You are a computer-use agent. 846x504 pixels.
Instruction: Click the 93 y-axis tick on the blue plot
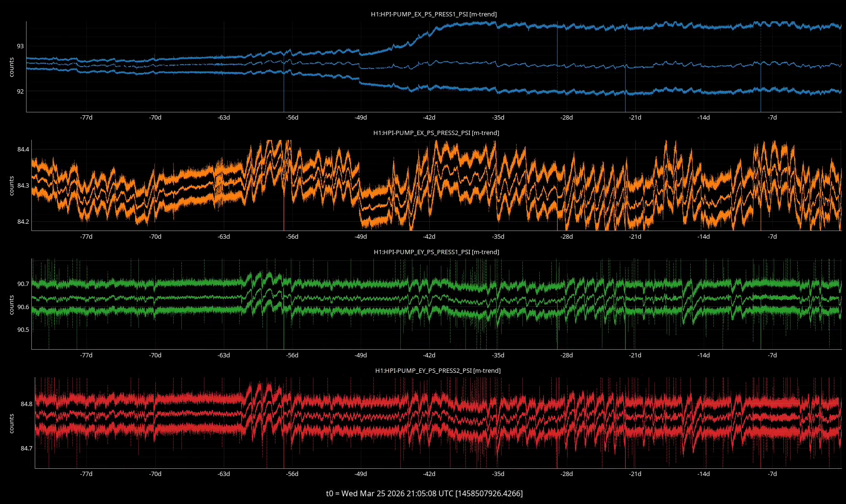[x=20, y=46]
